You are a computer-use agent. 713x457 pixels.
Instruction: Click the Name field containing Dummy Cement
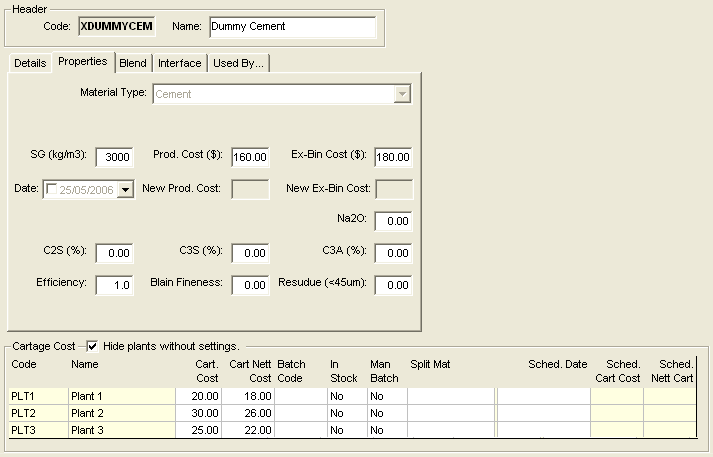pyautogui.click(x=292, y=27)
